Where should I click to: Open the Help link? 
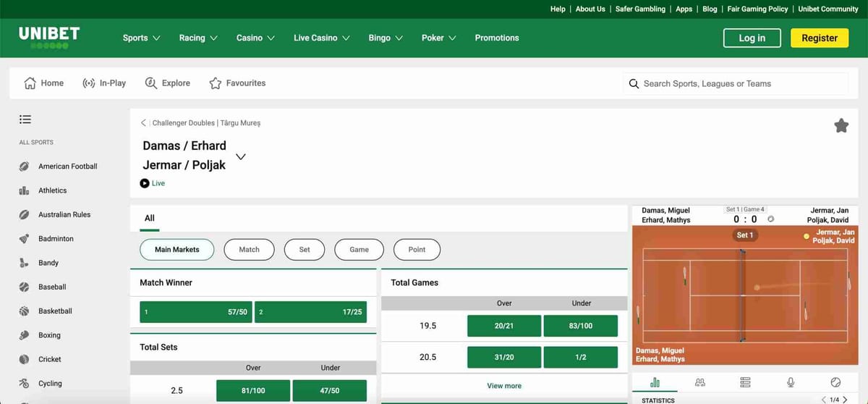(558, 9)
